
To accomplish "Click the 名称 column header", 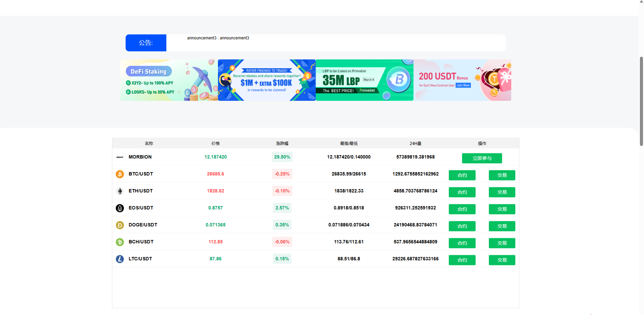I will click(149, 144).
